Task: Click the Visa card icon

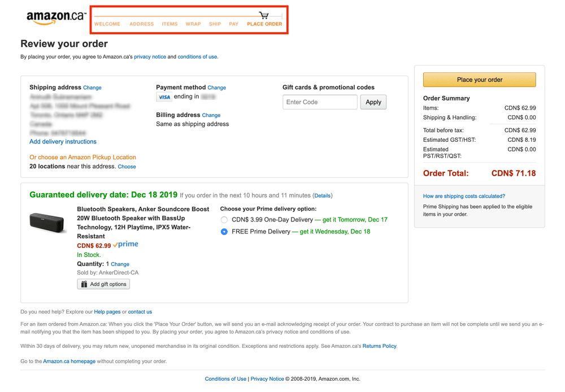Action: pos(164,97)
